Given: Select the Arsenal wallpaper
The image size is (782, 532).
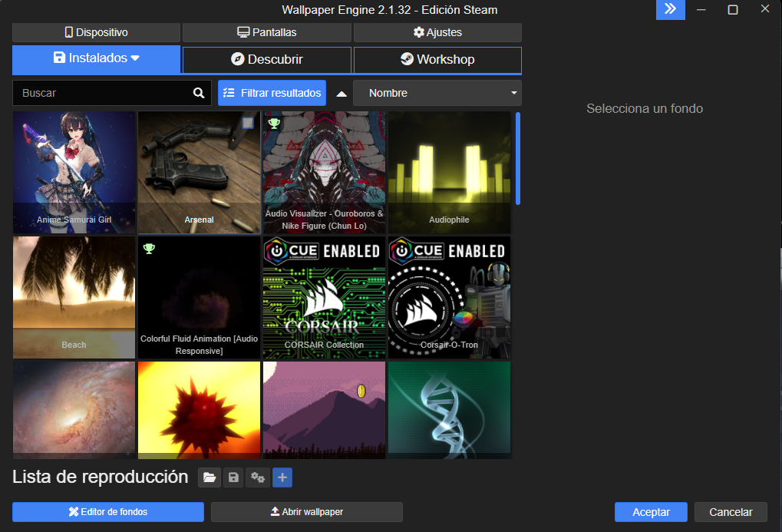Looking at the screenshot, I should (199, 172).
